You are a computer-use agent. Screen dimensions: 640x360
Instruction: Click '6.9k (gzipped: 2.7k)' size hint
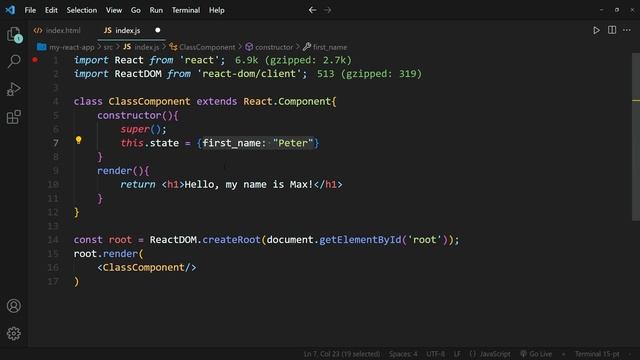pos(293,60)
